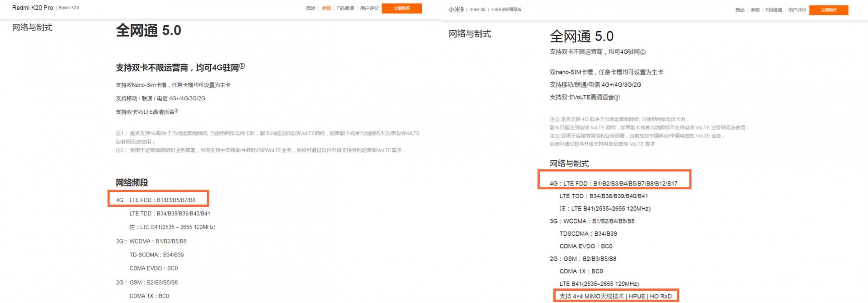
Task: Open 概述 tab on 小米9 page
Action: [740, 10]
